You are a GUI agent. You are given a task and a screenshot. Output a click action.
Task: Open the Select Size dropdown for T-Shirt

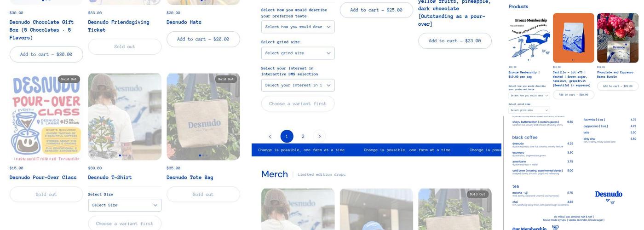125,205
